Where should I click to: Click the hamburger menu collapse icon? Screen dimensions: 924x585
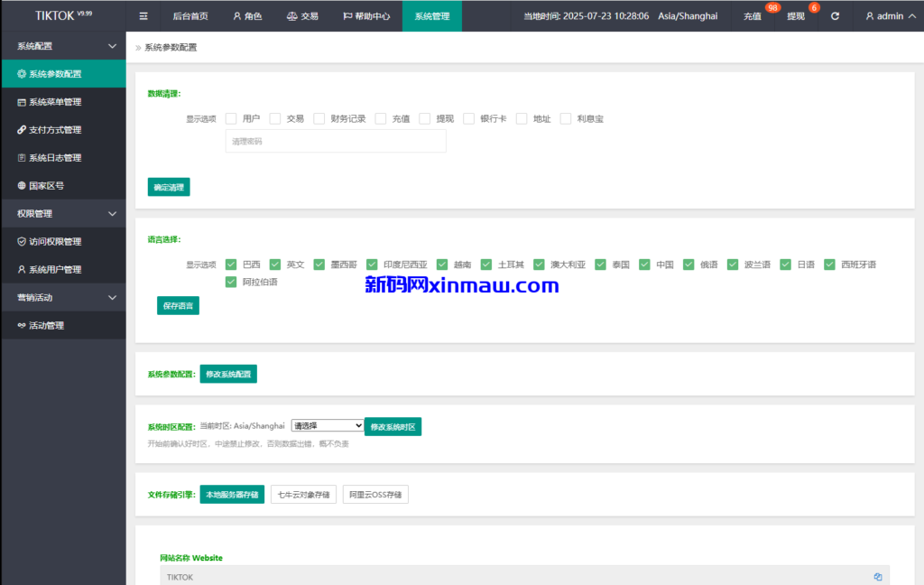pyautogui.click(x=143, y=16)
